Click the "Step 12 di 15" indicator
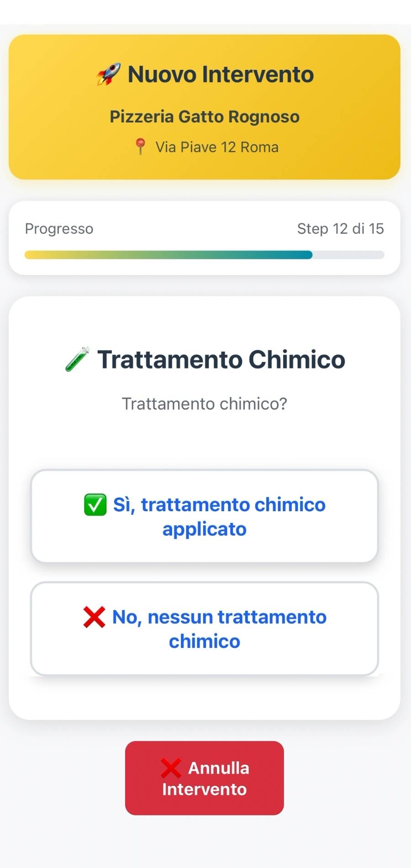Screen dimensions: 411x868 click(340, 228)
